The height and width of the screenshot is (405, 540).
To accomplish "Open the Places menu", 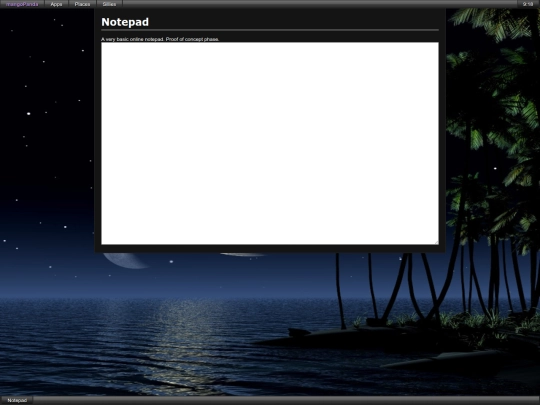I will coord(82,4).
